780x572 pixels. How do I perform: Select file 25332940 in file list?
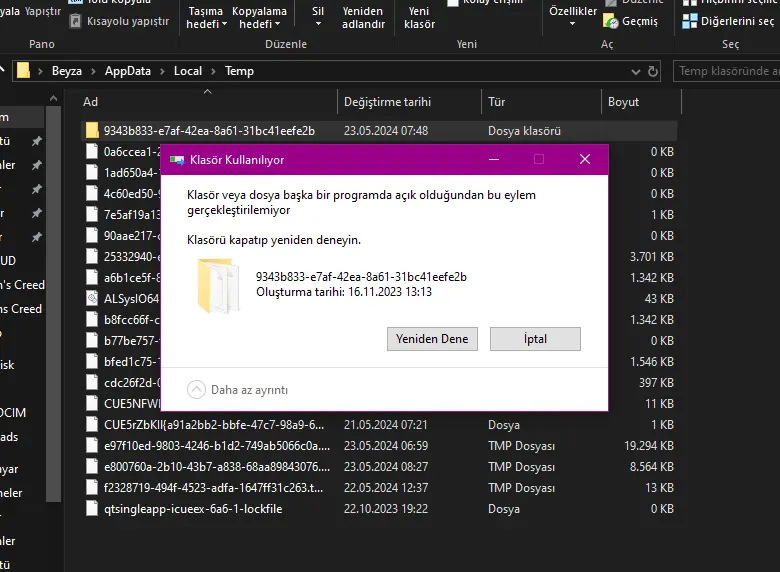(132, 257)
